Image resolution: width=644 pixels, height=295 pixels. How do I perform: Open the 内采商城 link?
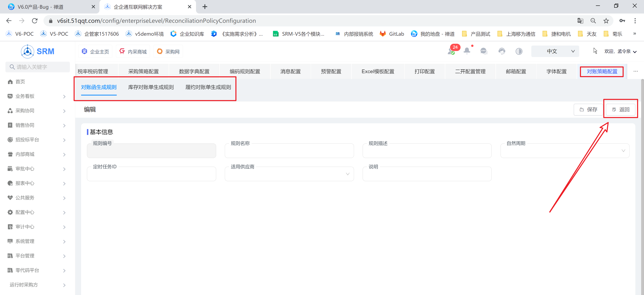133,52
